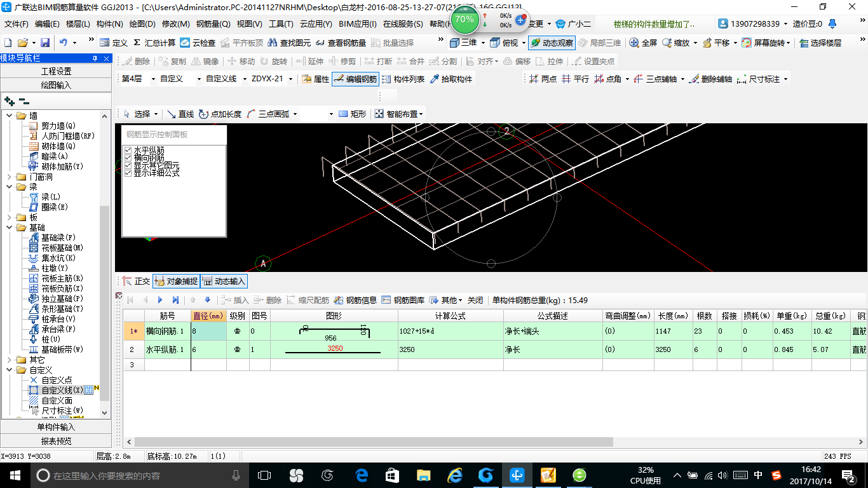Click the Save icon in toolbar

pyautogui.click(x=45, y=43)
